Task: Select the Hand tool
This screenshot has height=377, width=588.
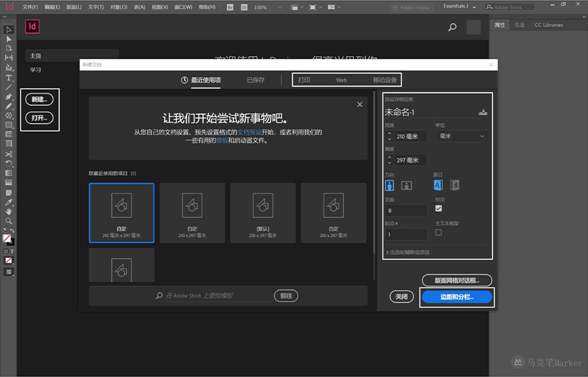Action: tap(9, 212)
